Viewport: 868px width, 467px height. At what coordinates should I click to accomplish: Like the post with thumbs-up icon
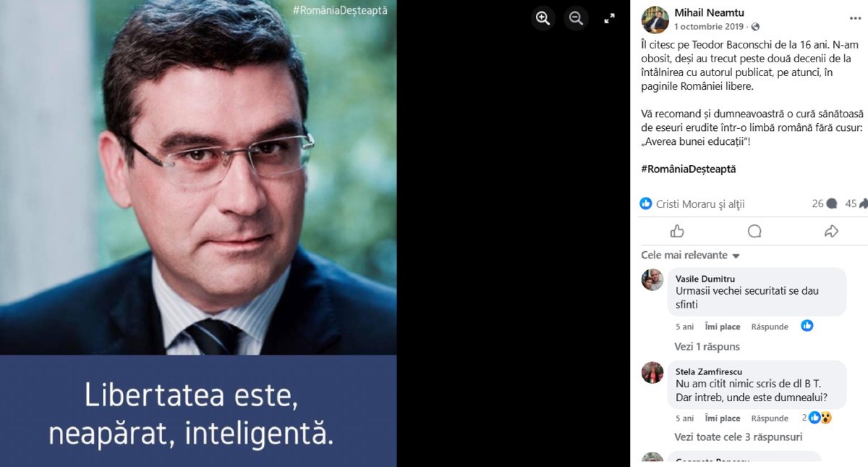677,231
